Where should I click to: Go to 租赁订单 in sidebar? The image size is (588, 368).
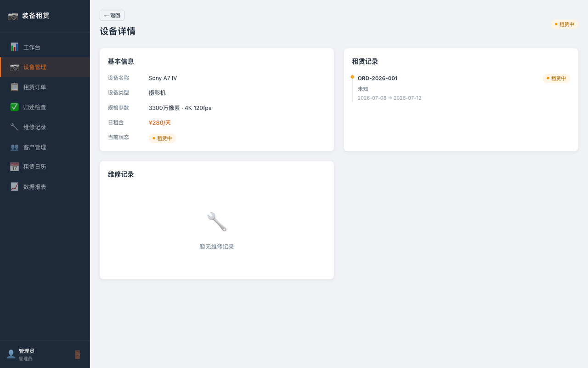click(x=45, y=87)
